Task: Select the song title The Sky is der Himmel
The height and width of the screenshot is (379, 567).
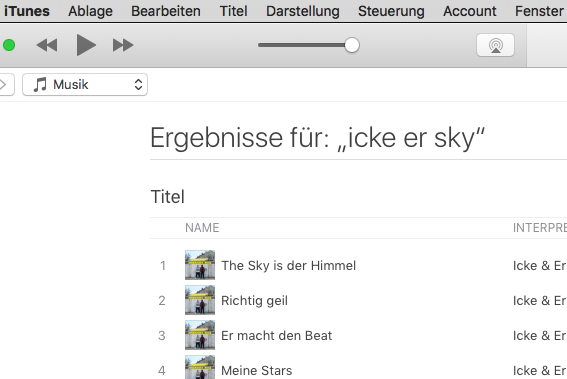Action: pos(289,265)
